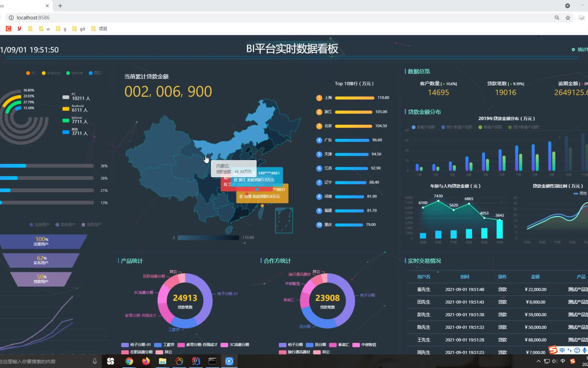The height and width of the screenshot is (368, 588).
Task: Click the 19016 贷款笔数 value
Action: (x=505, y=92)
